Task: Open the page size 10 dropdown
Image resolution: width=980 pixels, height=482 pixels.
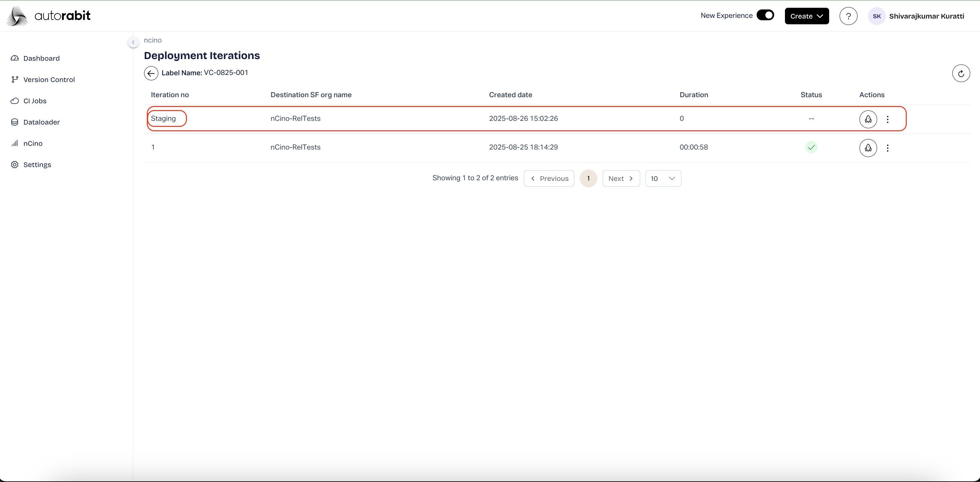Action: click(x=663, y=179)
